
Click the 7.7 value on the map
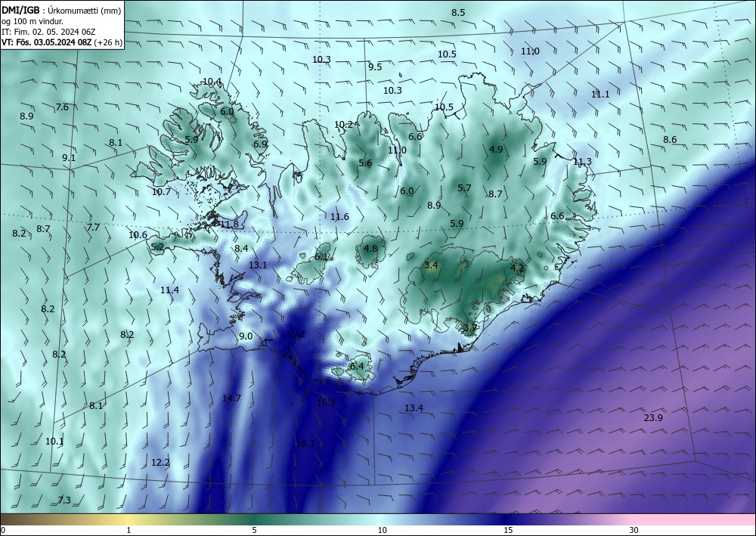click(x=93, y=227)
